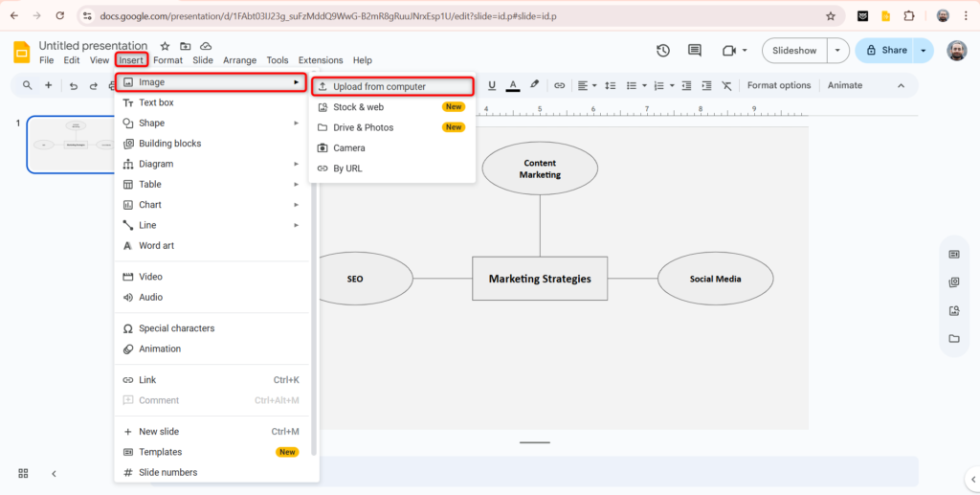This screenshot has height=495, width=980.
Task: Click the underline formatting icon
Action: (492, 85)
